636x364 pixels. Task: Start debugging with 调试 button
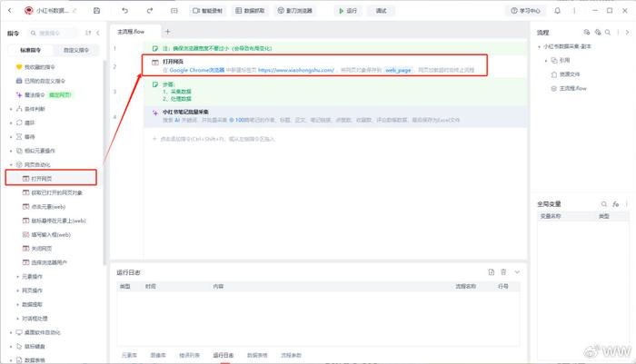pyautogui.click(x=381, y=11)
